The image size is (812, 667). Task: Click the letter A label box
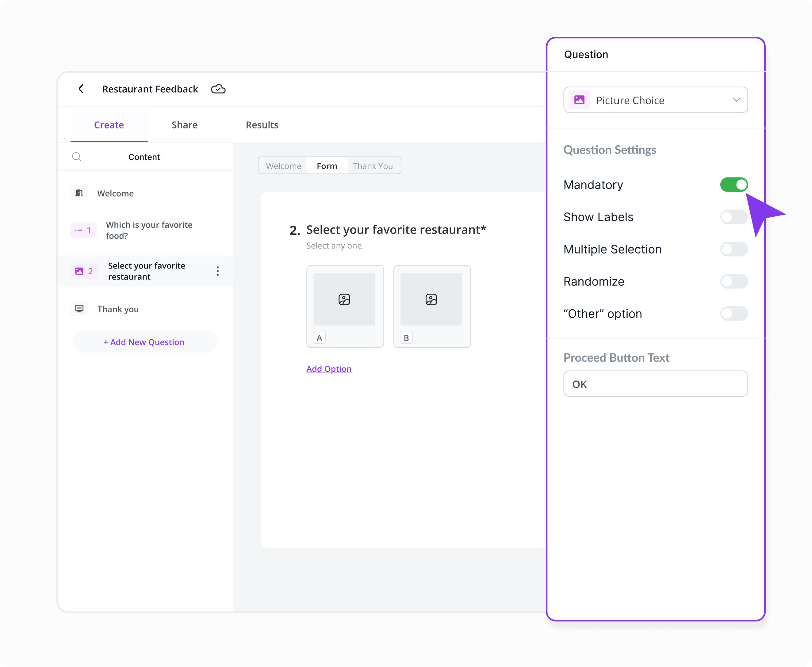319,338
